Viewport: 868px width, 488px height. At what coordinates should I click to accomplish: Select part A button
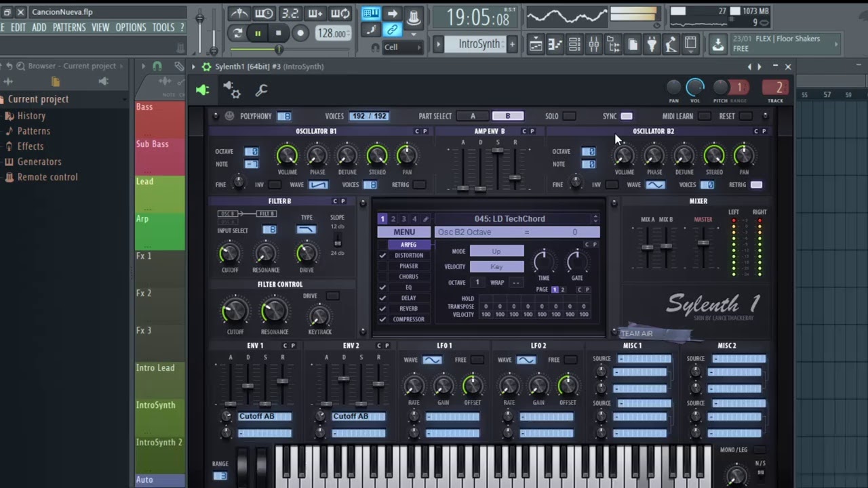(x=473, y=116)
